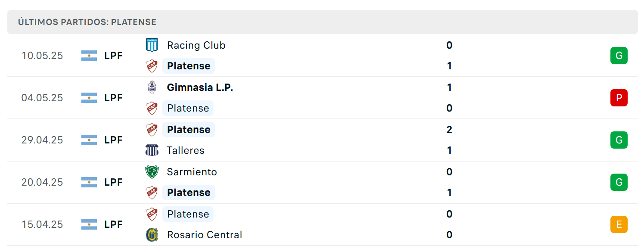Viewport: 644px width, 252px height.
Task: Click Argentina flag in the 15.04.25 row
Action: (89, 224)
